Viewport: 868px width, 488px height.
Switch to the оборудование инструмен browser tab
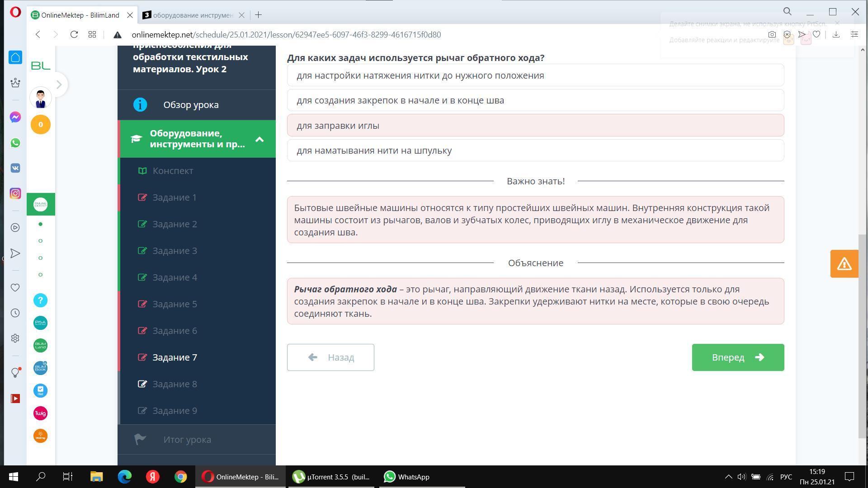(193, 15)
